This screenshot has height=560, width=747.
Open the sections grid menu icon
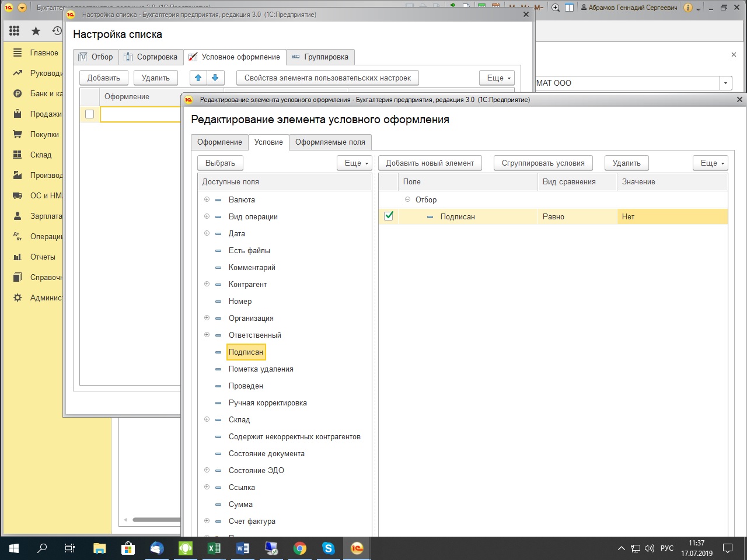click(x=15, y=31)
